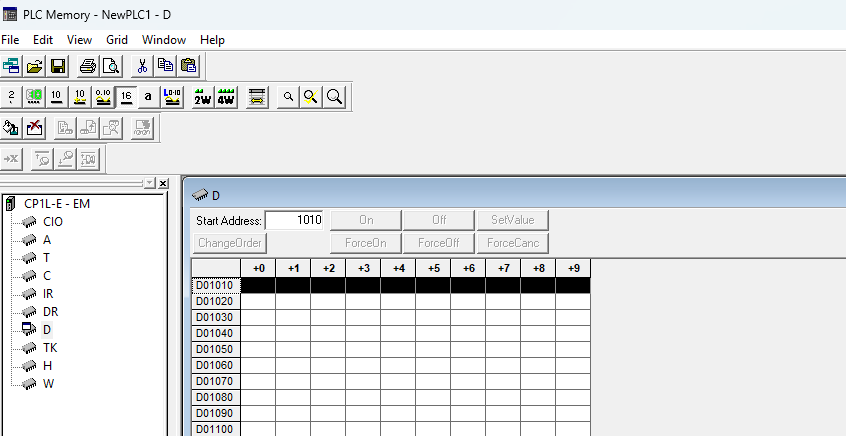The height and width of the screenshot is (436, 846).
Task: Switch display to floating point format
Action: (103, 97)
